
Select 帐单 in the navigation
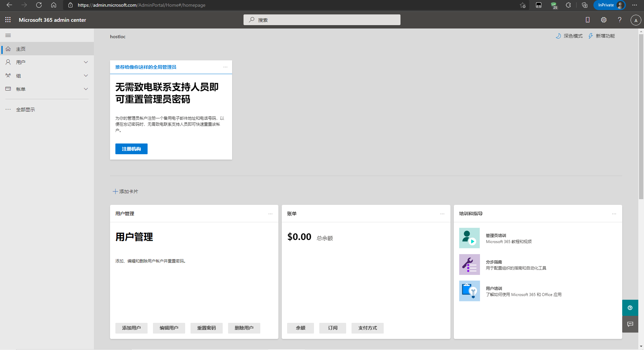click(47, 89)
